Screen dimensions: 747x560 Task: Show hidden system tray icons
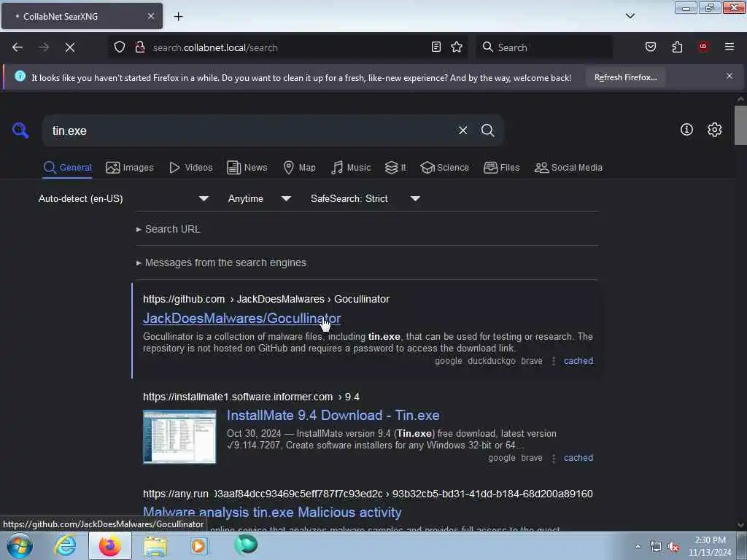(x=638, y=547)
